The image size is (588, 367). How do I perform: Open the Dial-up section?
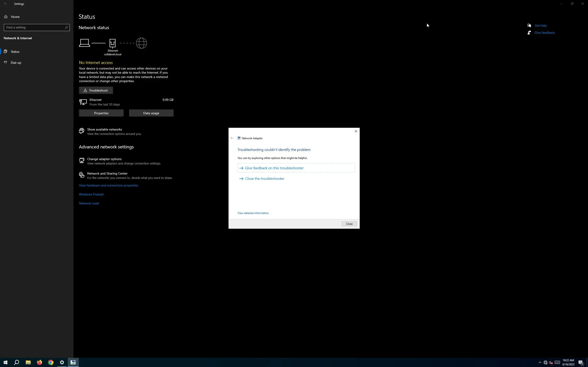tap(16, 63)
